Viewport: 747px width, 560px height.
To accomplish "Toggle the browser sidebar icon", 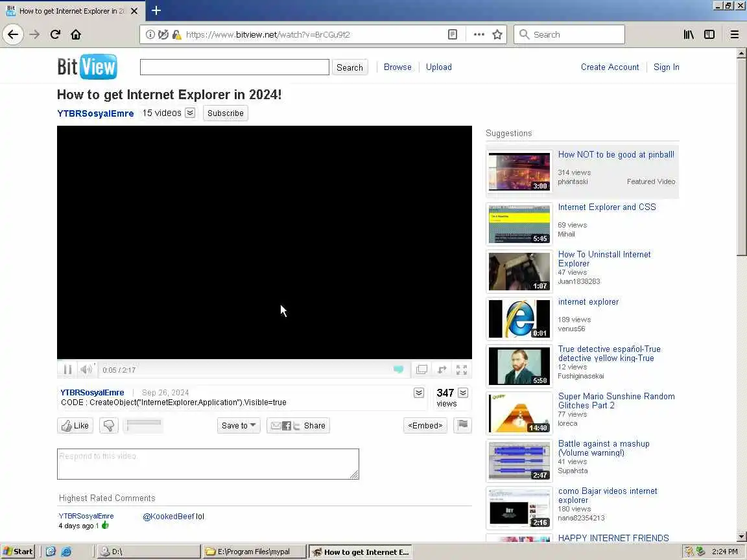I will point(709,34).
